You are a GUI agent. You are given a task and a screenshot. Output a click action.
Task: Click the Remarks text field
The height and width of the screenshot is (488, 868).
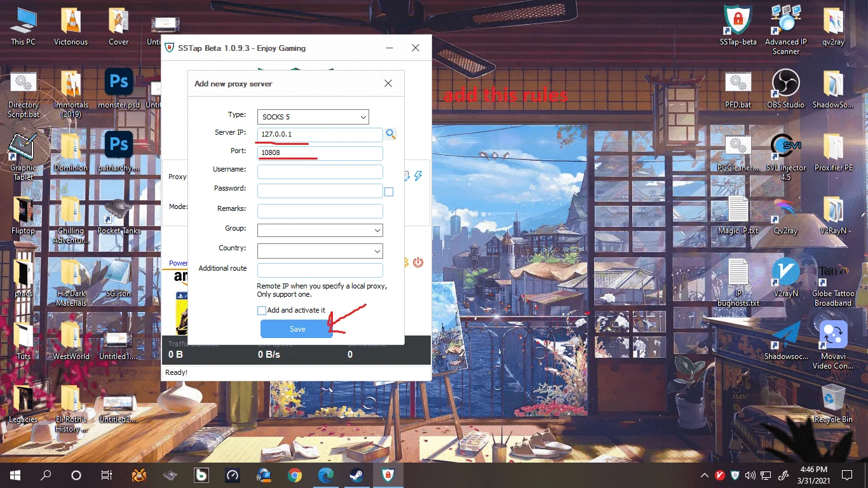[x=320, y=211]
